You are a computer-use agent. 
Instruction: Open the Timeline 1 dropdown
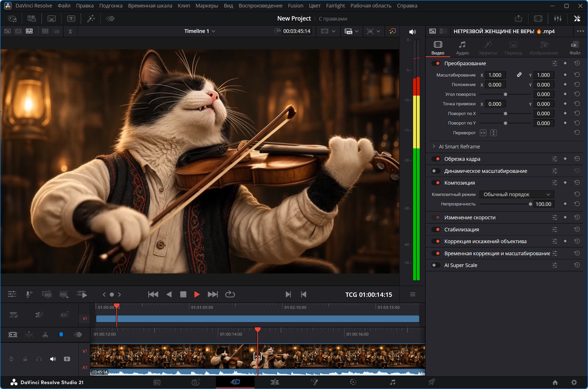tap(200, 31)
